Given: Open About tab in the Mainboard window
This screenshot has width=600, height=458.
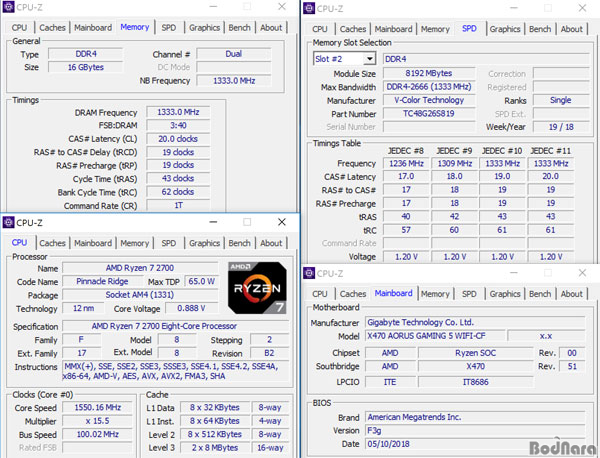Looking at the screenshot, I should pos(572,294).
